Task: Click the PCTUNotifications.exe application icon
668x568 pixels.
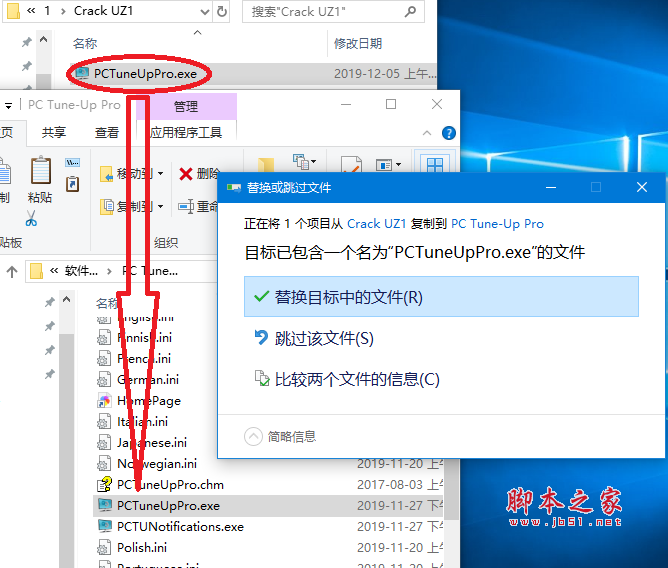Action: (104, 527)
